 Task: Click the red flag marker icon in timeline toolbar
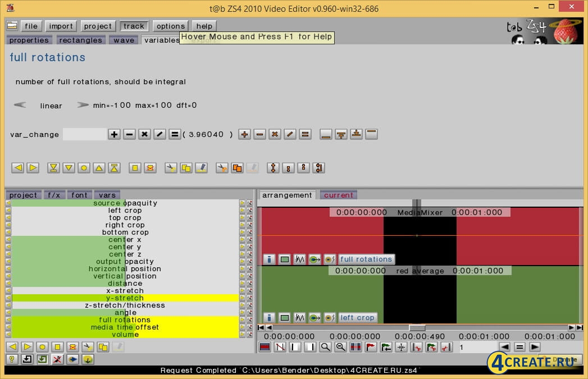371,347
